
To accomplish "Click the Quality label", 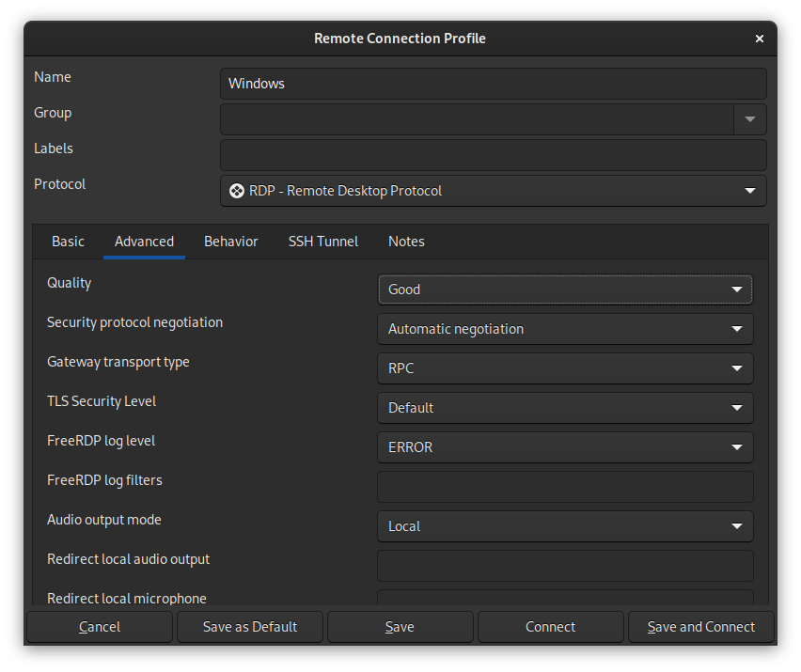I will tap(69, 284).
